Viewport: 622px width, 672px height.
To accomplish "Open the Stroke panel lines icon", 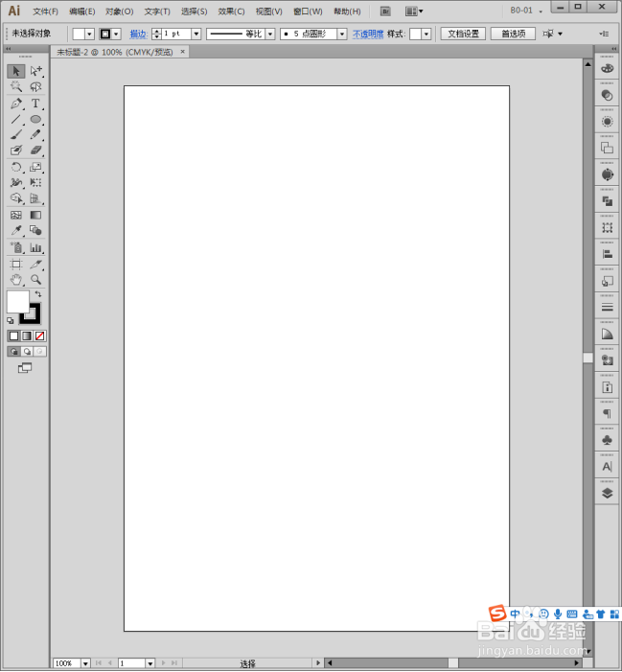I will tap(607, 308).
